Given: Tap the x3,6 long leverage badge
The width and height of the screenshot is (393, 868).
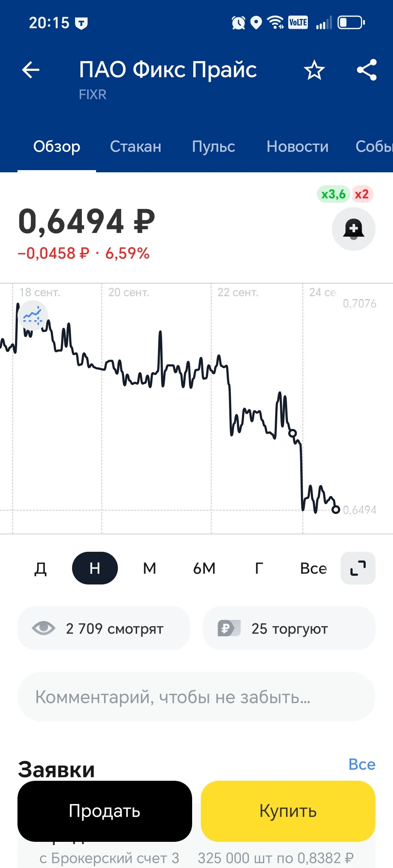Looking at the screenshot, I should 333,194.
